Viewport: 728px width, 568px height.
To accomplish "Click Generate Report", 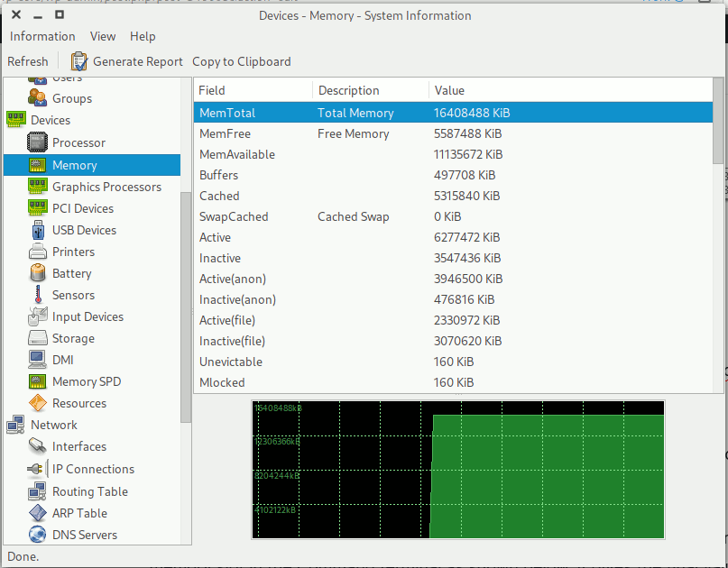I will [x=137, y=61].
